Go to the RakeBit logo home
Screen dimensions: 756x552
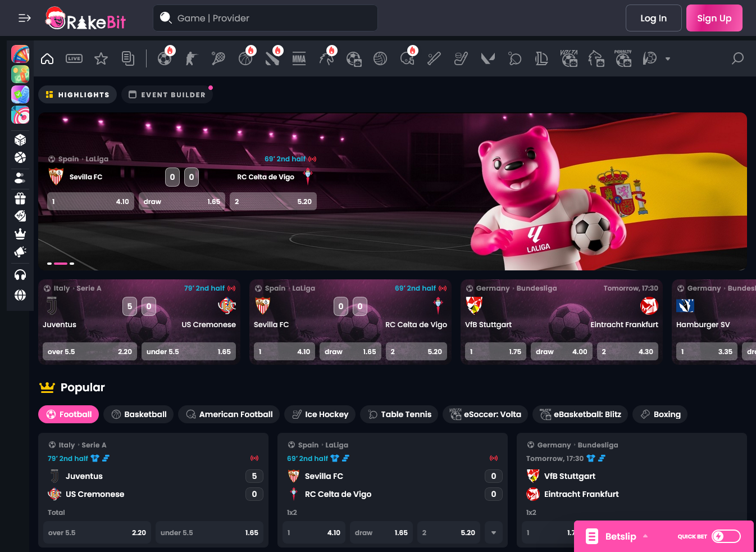coord(85,19)
